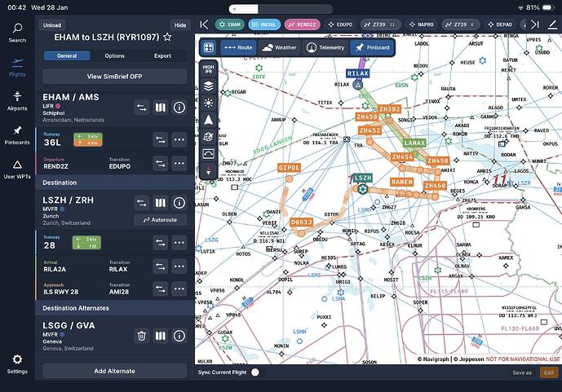The width and height of the screenshot is (562, 392).
Task: Open more options for runway 28
Action: (179, 243)
